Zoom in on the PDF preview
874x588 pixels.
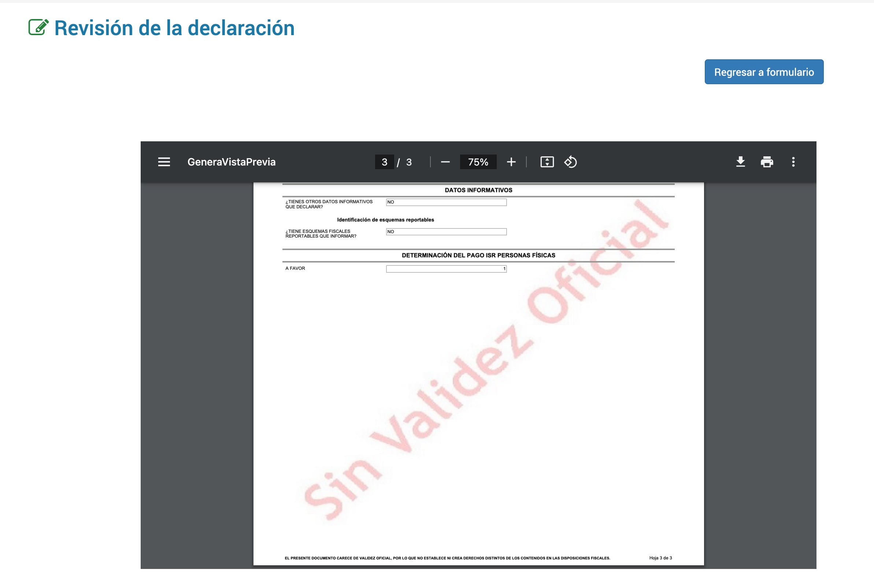tap(512, 161)
